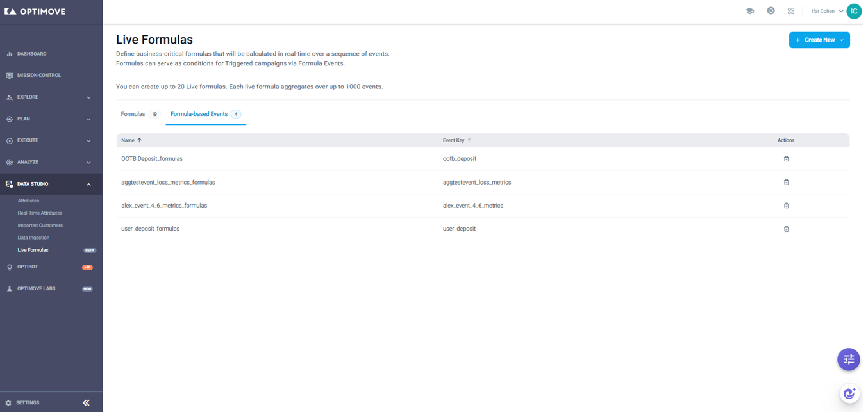Sort by Name column arrow
Image resolution: width=868 pixels, height=412 pixels.
[x=139, y=140]
